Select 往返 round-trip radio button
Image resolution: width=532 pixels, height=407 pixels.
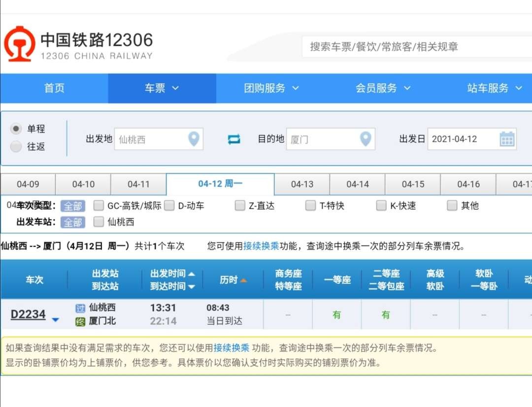click(x=16, y=147)
